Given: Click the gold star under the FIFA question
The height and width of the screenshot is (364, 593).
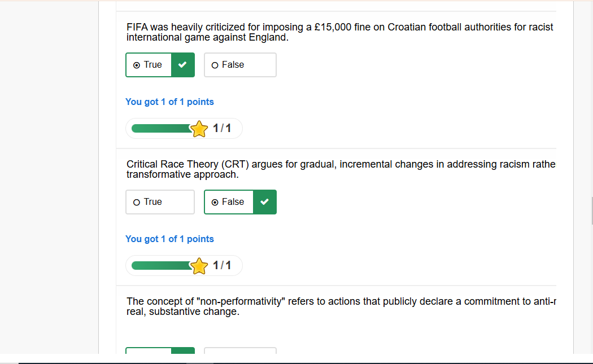Looking at the screenshot, I should coord(199,129).
